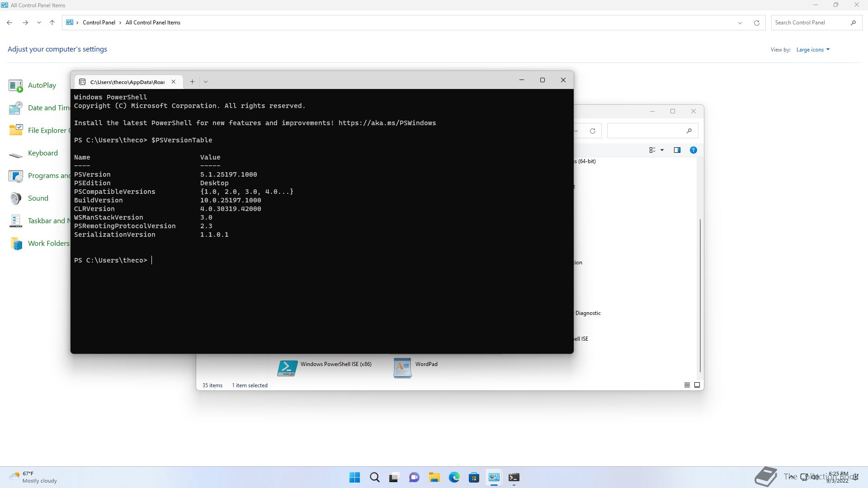868x488 pixels.
Task: Launch Microsoft Edge from taskbar
Action: pyautogui.click(x=454, y=477)
